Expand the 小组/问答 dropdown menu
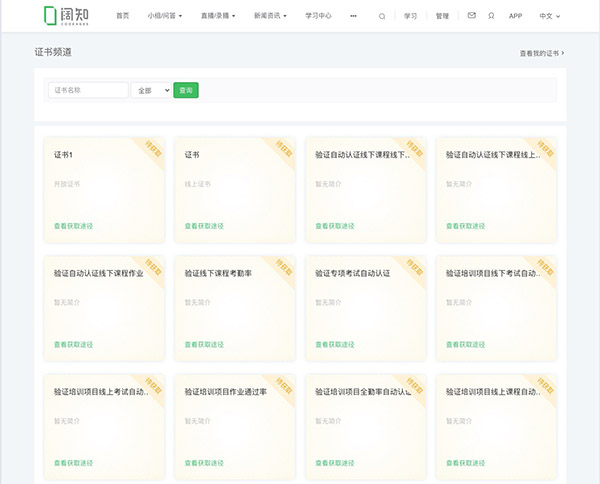The image size is (600, 484). (x=164, y=16)
